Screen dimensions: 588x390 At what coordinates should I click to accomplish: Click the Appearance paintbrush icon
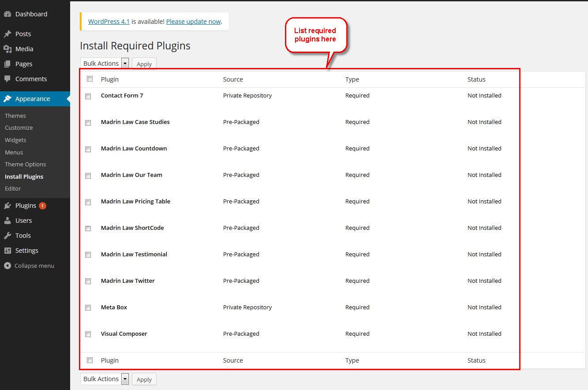pyautogui.click(x=7, y=99)
